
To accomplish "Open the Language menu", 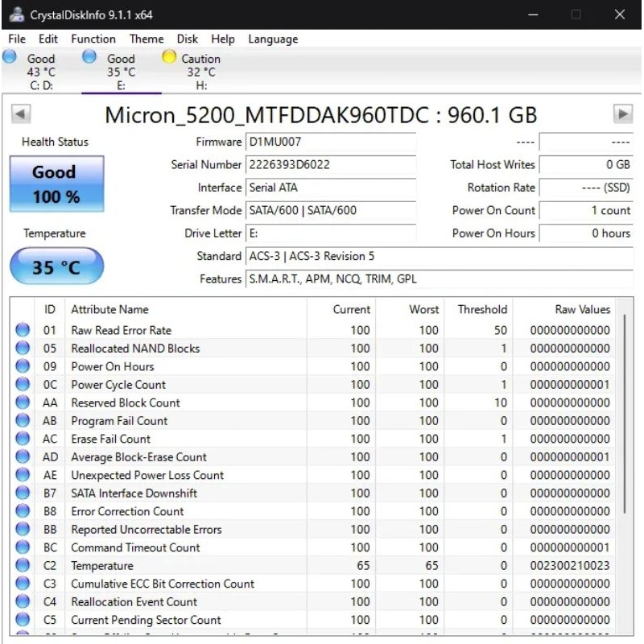I will click(x=273, y=39).
